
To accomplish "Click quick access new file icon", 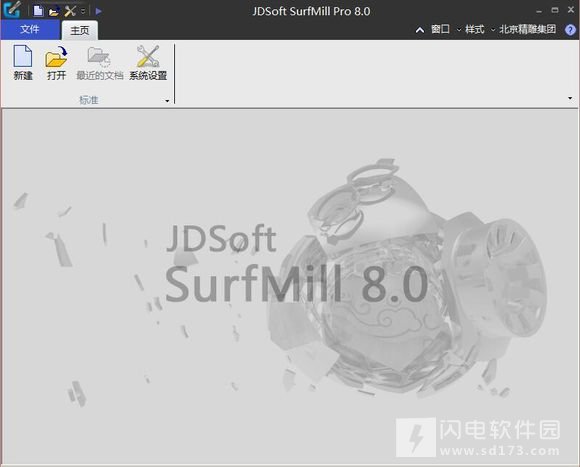I will 38,11.
